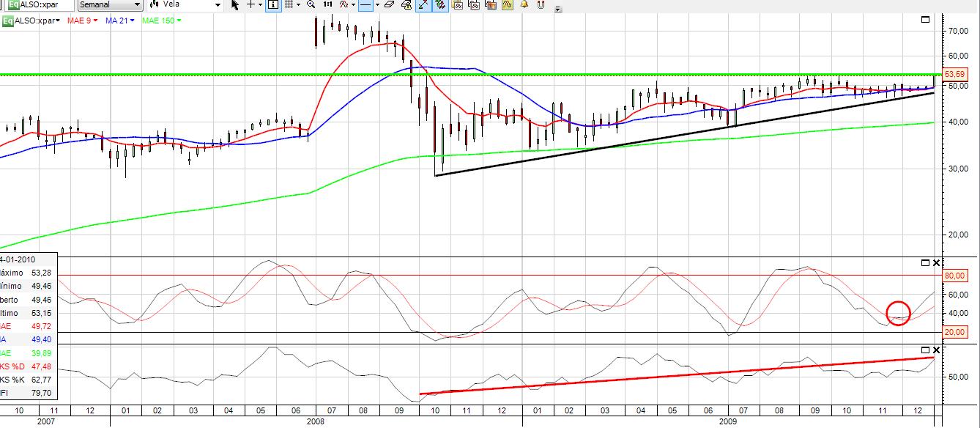The image size is (980, 428).
Task: Toggle the data info box button
Action: click(273, 4)
